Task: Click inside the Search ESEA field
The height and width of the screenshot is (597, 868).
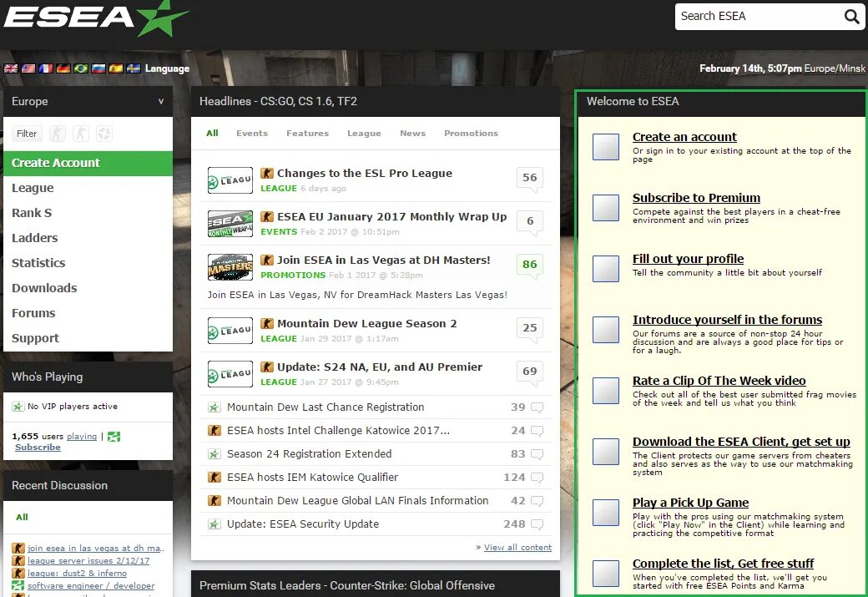Action: tap(759, 16)
